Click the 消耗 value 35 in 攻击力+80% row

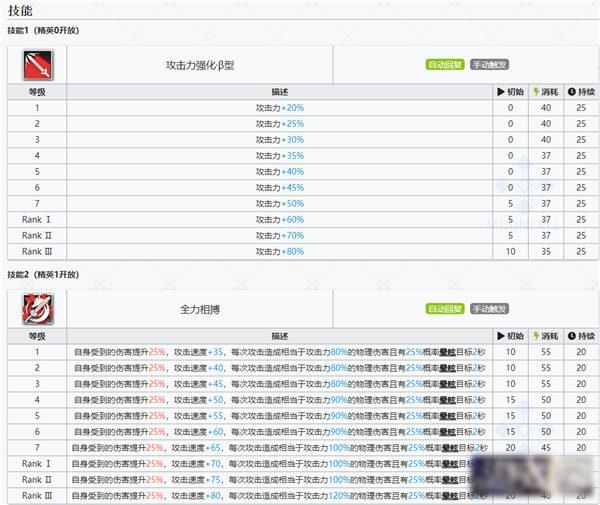pos(546,252)
